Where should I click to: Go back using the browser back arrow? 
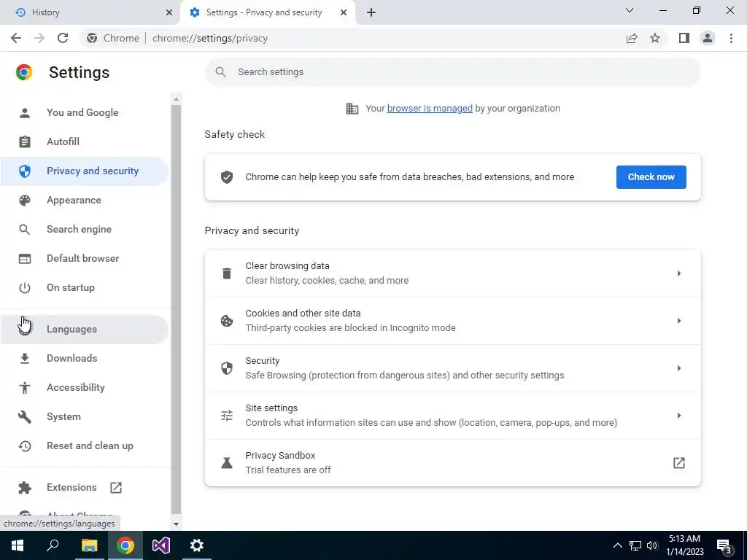click(16, 38)
